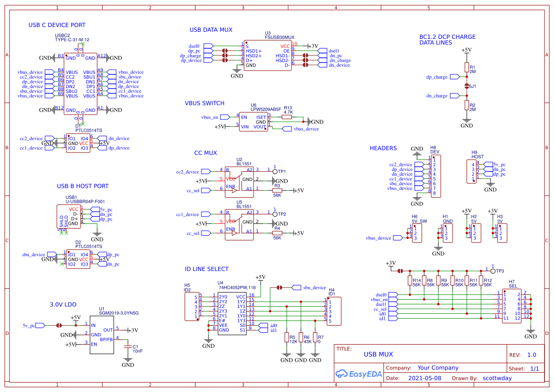Select the H3 3V header
Viewport: 554px width, 392px height.
pos(502,233)
